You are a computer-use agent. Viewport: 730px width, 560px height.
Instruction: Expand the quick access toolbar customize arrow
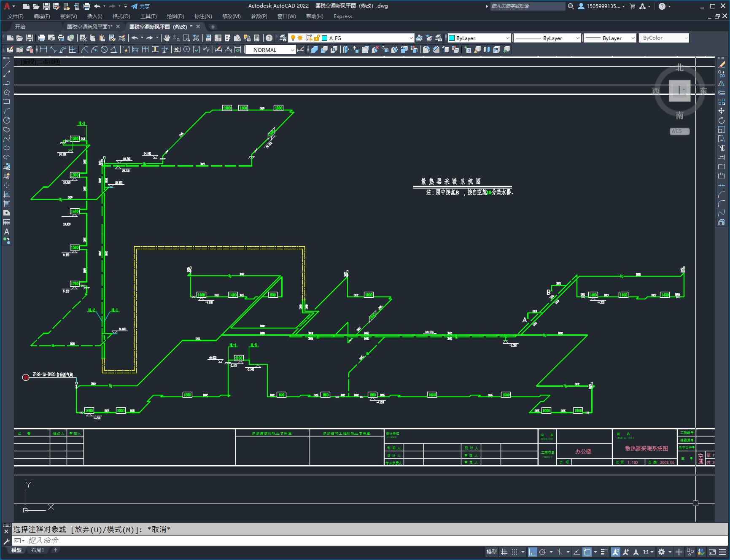point(126,6)
